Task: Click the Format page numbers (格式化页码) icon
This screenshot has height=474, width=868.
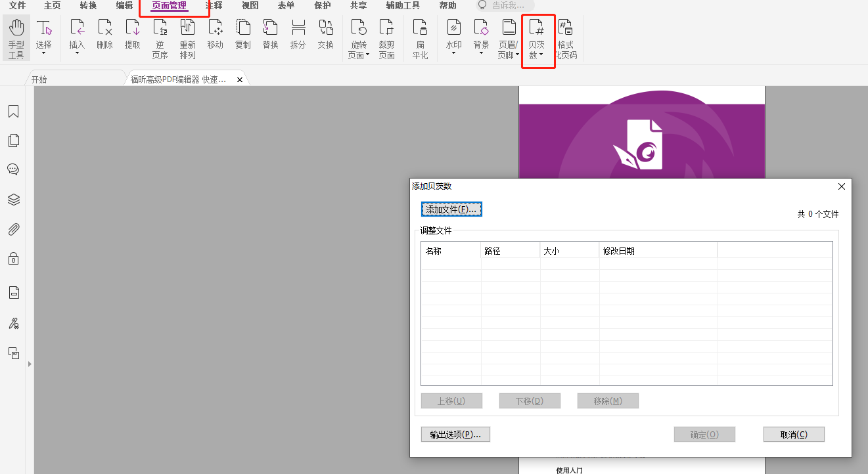Action: tap(565, 38)
